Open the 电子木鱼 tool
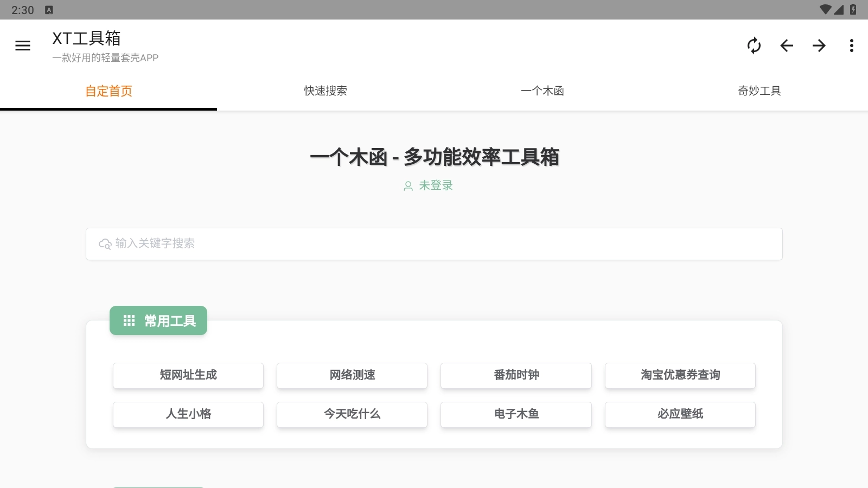 point(515,415)
